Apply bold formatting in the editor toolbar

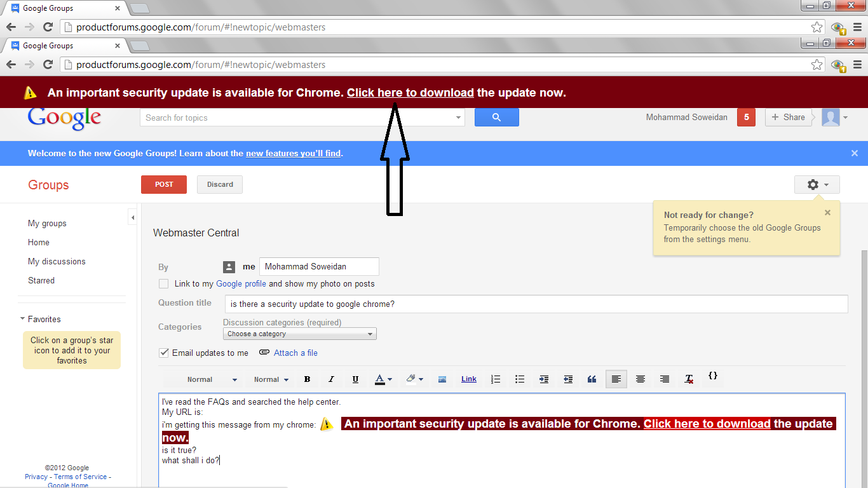(x=307, y=379)
